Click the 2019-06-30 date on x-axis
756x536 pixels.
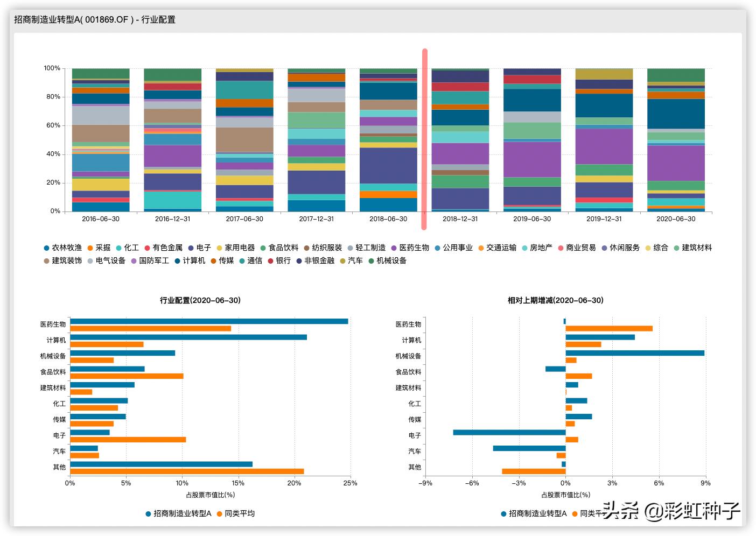[x=532, y=219]
